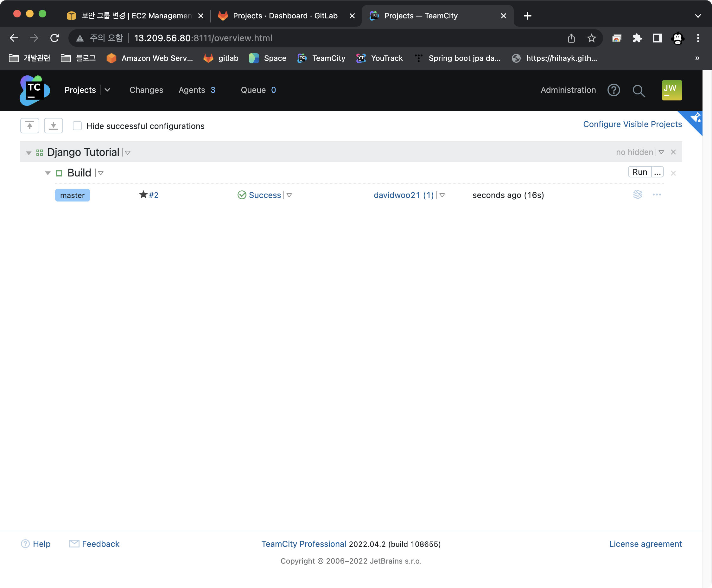Click the Django Tutorial project grid icon
The image size is (712, 588).
tap(40, 152)
